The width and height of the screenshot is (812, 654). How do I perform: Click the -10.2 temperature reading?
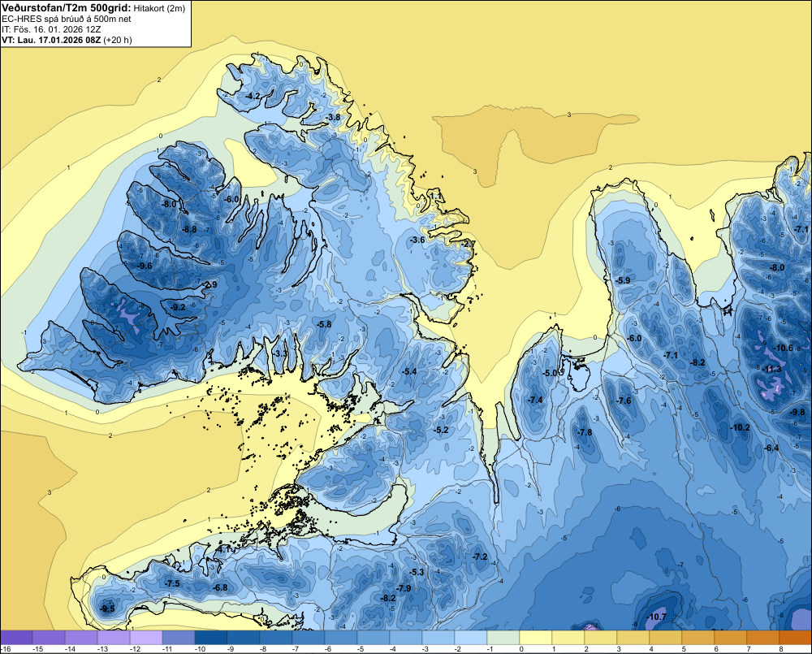click(740, 428)
